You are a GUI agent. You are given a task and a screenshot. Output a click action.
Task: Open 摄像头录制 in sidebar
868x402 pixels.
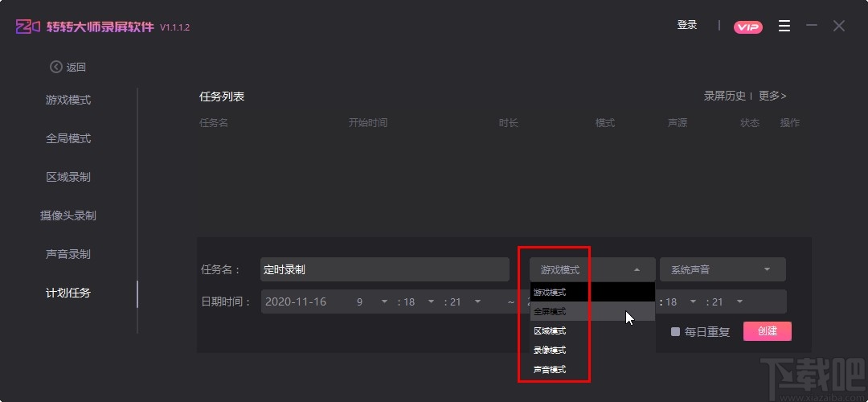(68, 215)
